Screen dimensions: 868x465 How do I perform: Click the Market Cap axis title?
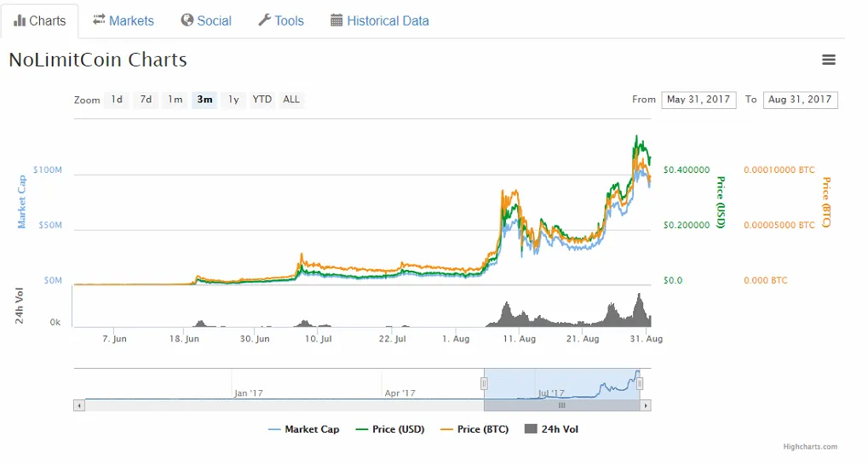(21, 202)
